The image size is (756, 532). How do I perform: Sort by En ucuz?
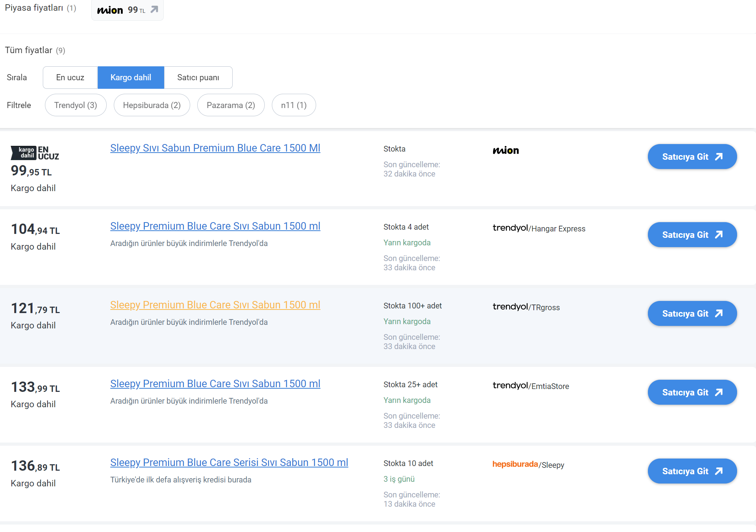click(70, 77)
